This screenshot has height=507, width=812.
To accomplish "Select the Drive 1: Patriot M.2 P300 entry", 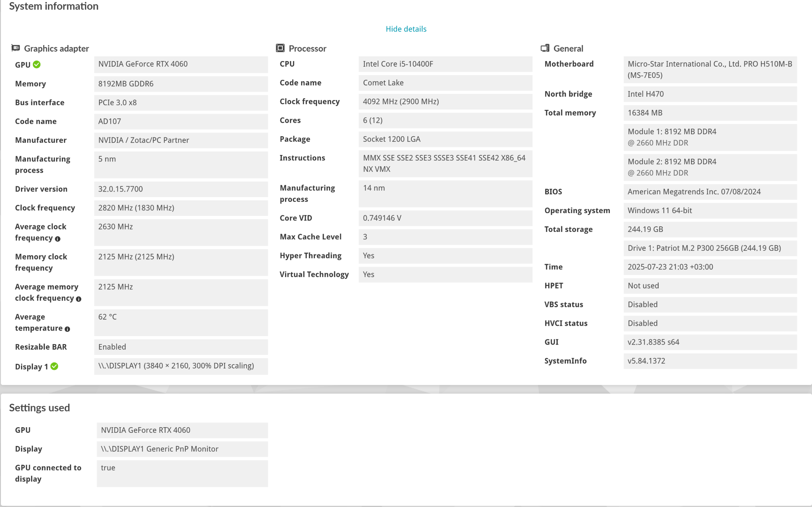I will [x=710, y=248].
